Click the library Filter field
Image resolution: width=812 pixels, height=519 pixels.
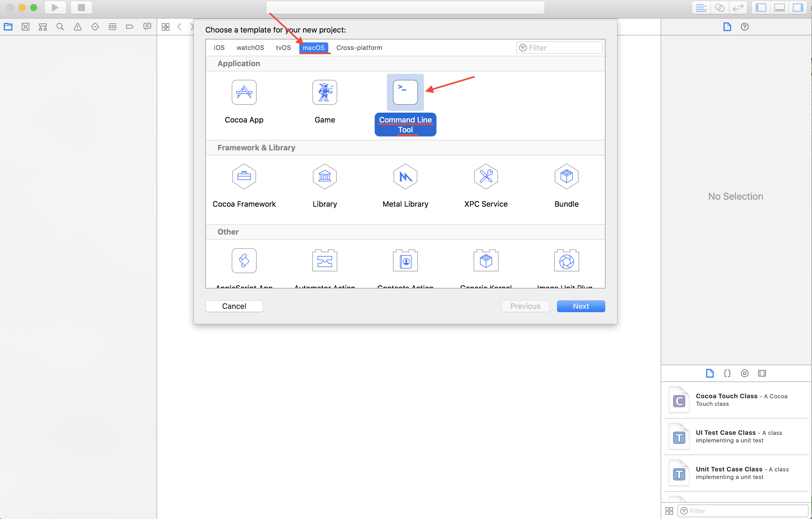pyautogui.click(x=742, y=511)
